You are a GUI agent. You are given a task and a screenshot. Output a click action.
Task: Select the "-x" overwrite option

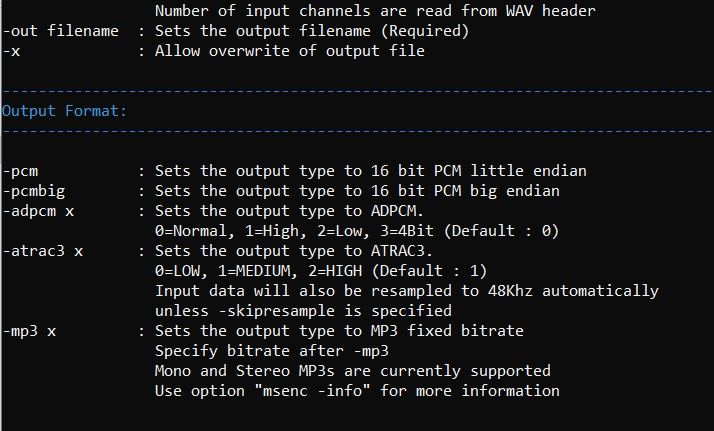click(x=11, y=51)
